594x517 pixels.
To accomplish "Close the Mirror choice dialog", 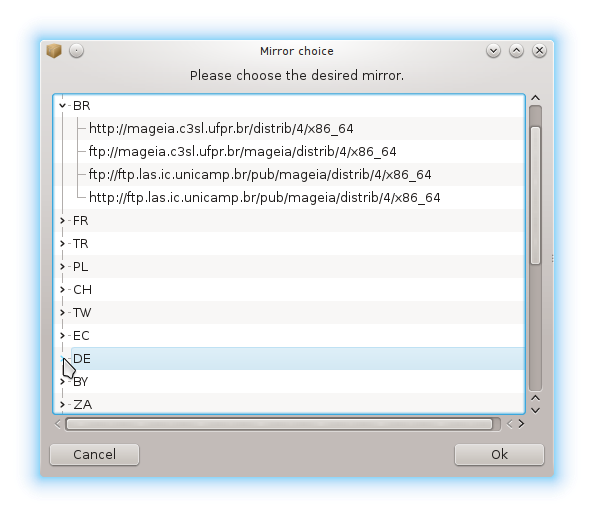I will [539, 50].
